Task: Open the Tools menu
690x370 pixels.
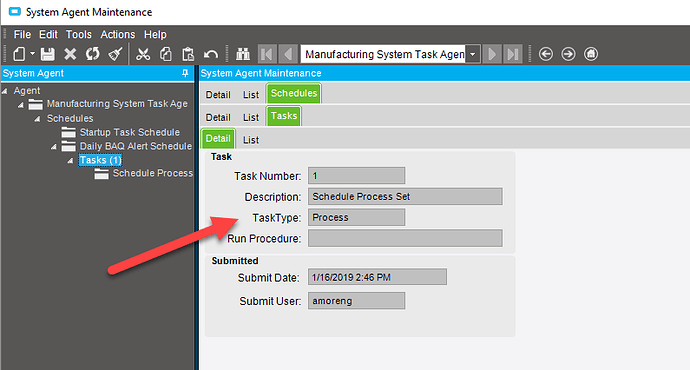Action: point(79,34)
